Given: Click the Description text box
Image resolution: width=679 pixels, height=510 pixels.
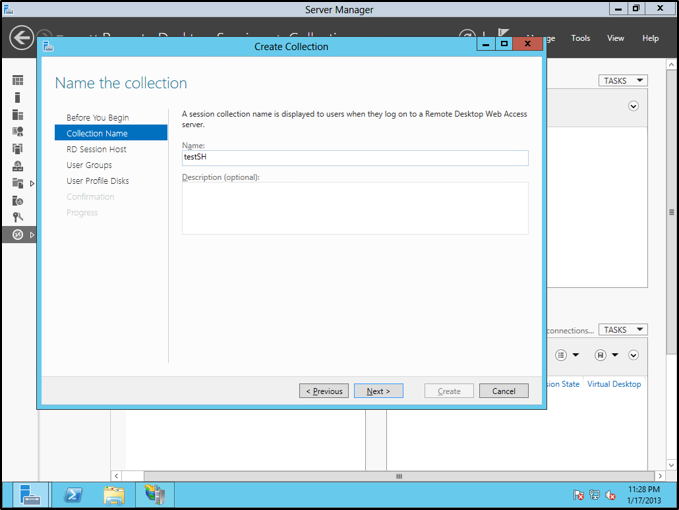Looking at the screenshot, I should pyautogui.click(x=355, y=208).
